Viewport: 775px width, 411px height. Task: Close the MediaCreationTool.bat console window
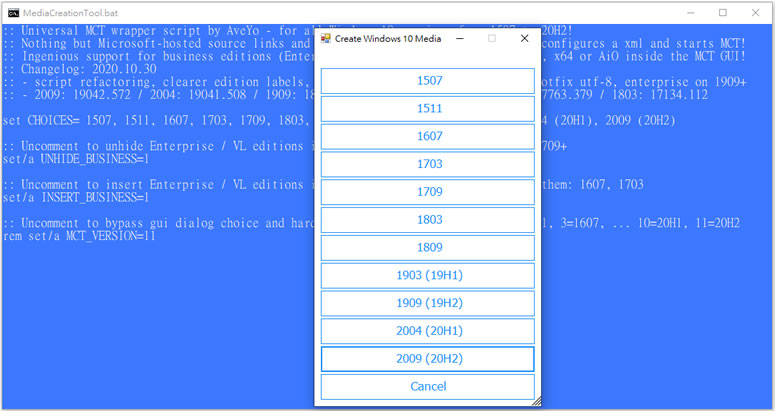click(756, 13)
